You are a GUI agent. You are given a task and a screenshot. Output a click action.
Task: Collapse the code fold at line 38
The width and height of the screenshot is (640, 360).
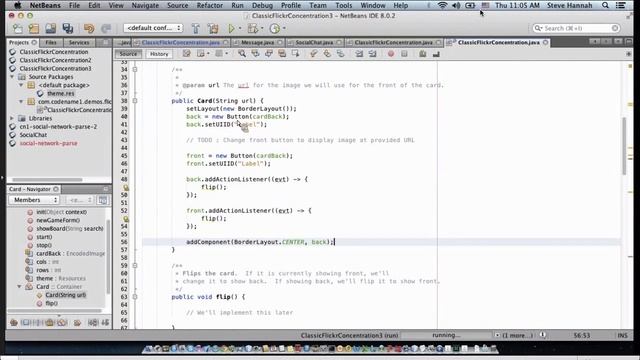click(x=135, y=100)
